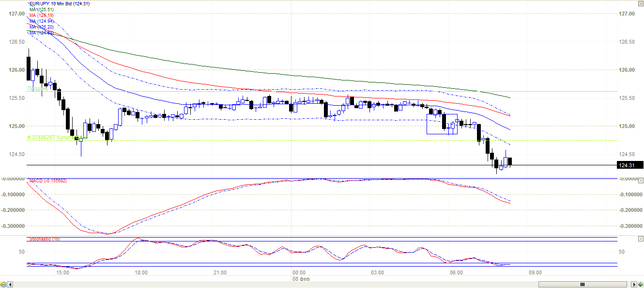Click the current price tag 124.31
Image resolution: width=644 pixels, height=288 pixels.
point(629,165)
